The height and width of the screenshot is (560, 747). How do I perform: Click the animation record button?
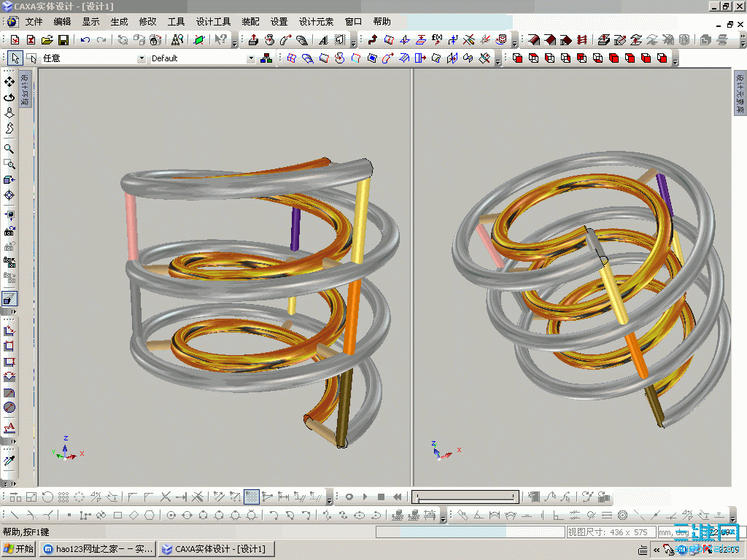click(349, 497)
